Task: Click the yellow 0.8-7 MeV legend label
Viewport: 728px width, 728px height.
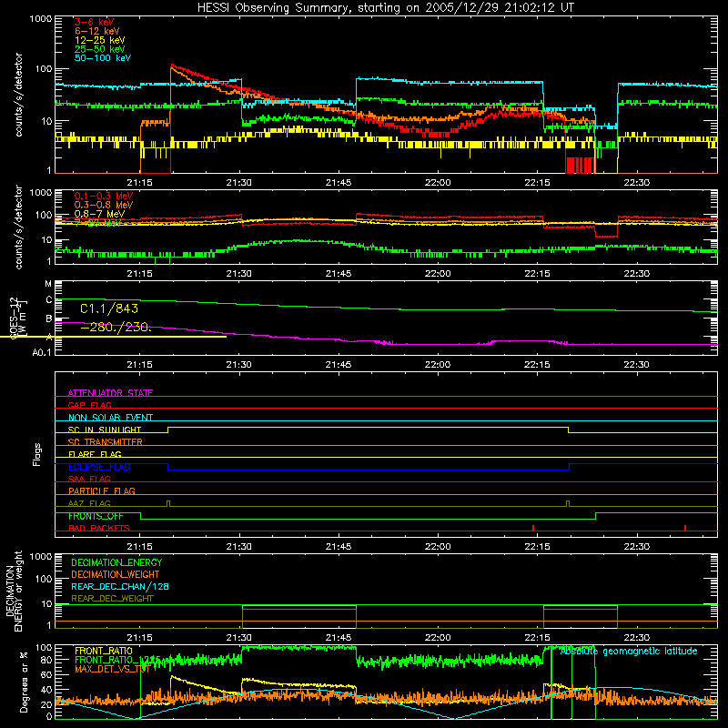Action: [x=99, y=214]
